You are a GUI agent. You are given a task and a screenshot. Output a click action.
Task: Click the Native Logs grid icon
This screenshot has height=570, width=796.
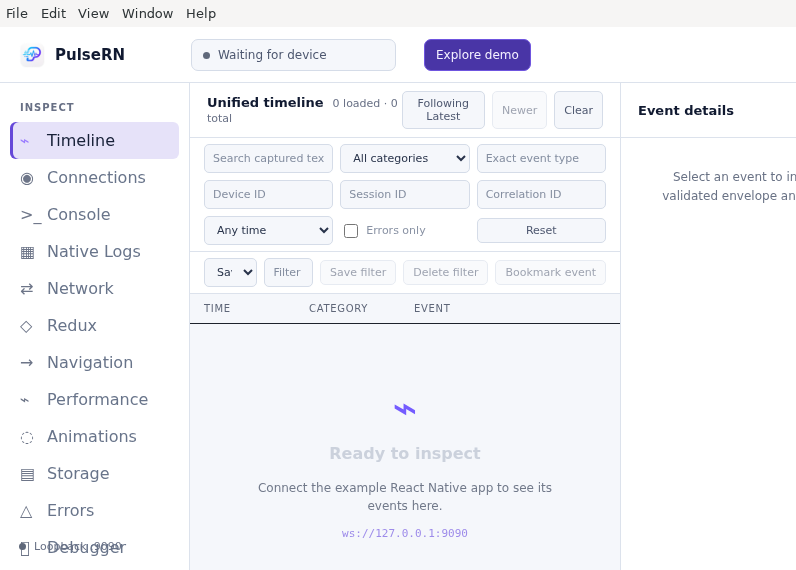click(x=27, y=252)
